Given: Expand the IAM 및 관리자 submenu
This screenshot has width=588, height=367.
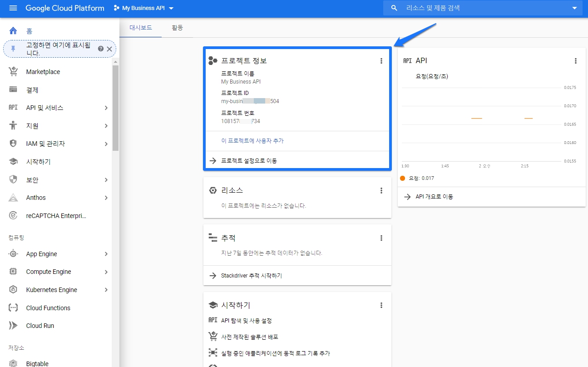Looking at the screenshot, I should pyautogui.click(x=106, y=144).
